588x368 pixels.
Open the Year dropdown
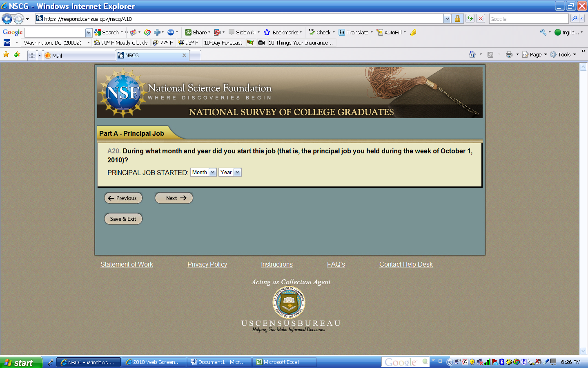tap(230, 172)
